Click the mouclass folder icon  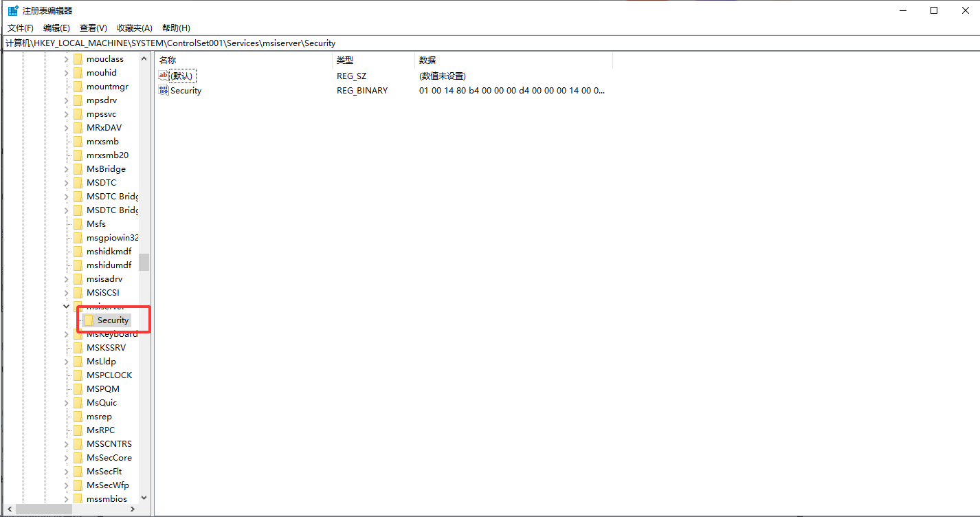(x=78, y=59)
